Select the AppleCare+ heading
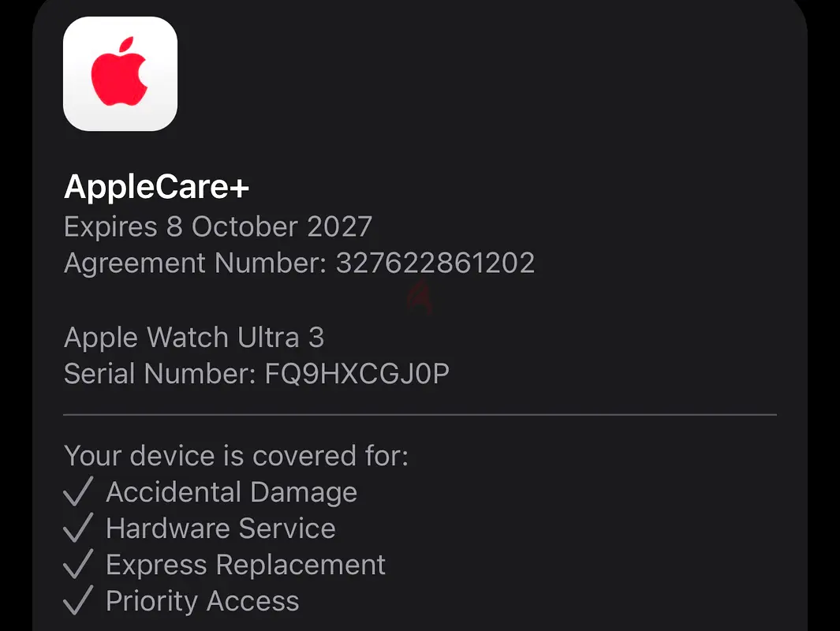840x631 pixels. click(156, 186)
